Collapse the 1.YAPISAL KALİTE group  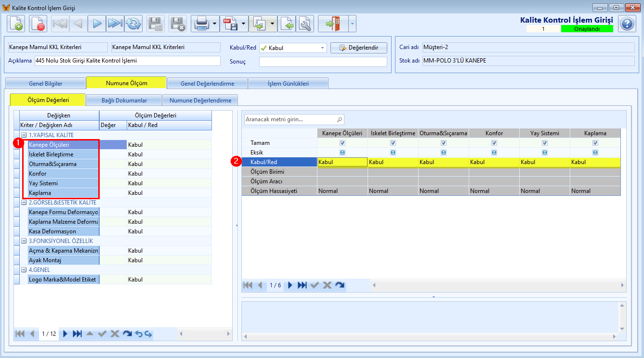[x=24, y=135]
